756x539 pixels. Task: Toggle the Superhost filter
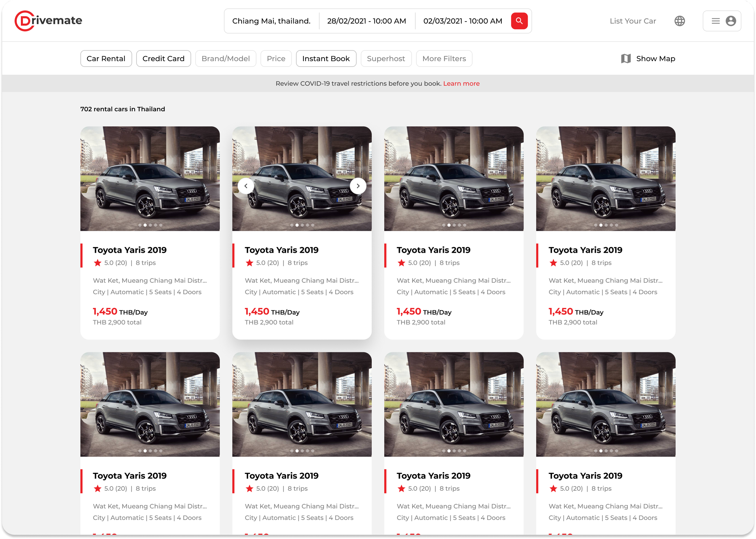click(x=386, y=58)
